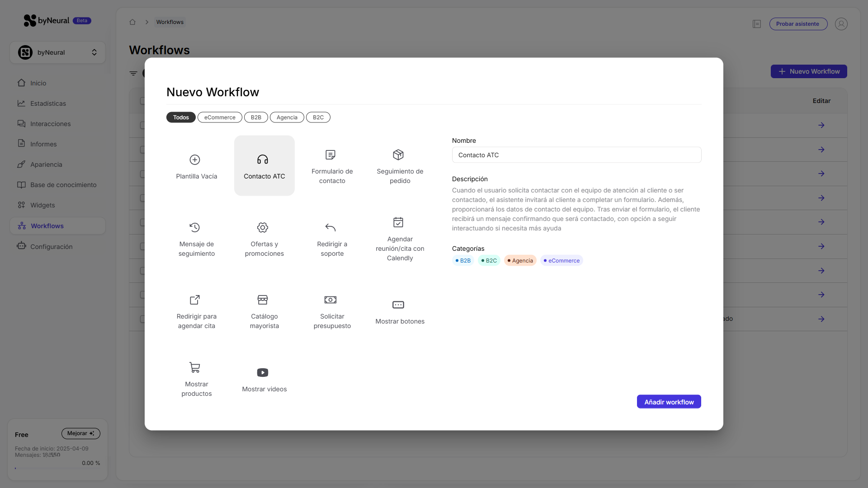Viewport: 868px width, 488px height.
Task: Pick the Seguimiento de pedido template
Action: pos(400,165)
